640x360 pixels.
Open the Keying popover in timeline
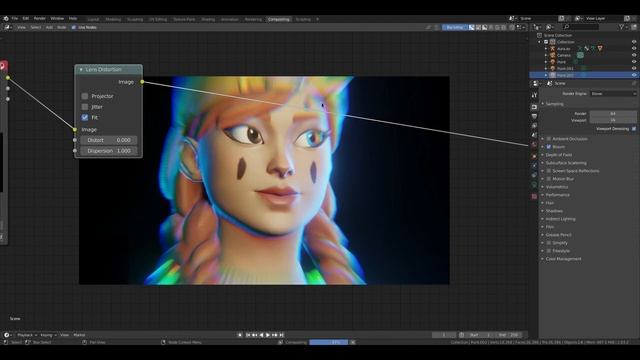point(48,335)
